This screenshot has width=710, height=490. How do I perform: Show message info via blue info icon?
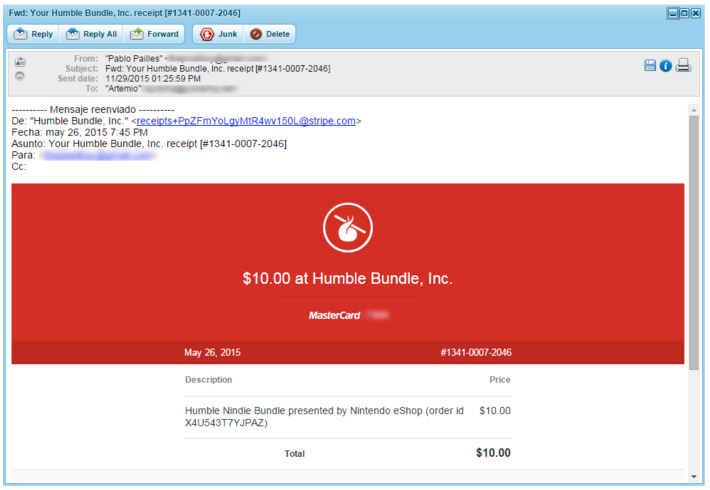666,66
